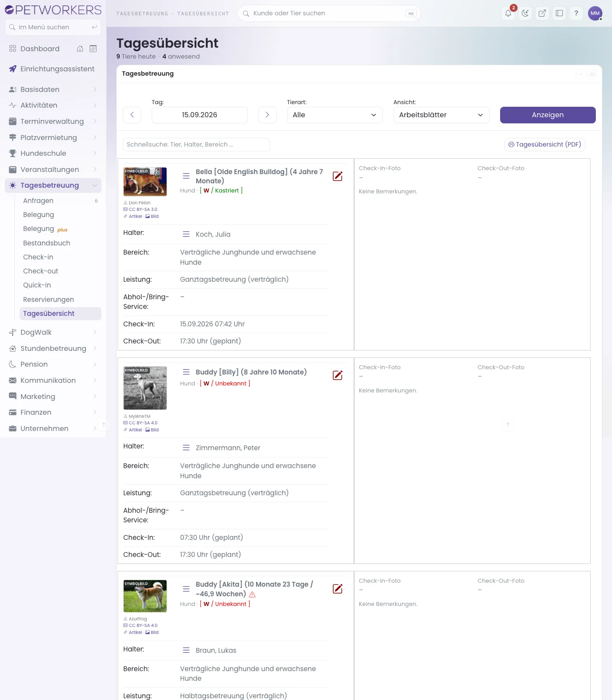
Task: Open Check-in submenu item
Action: 60,257
